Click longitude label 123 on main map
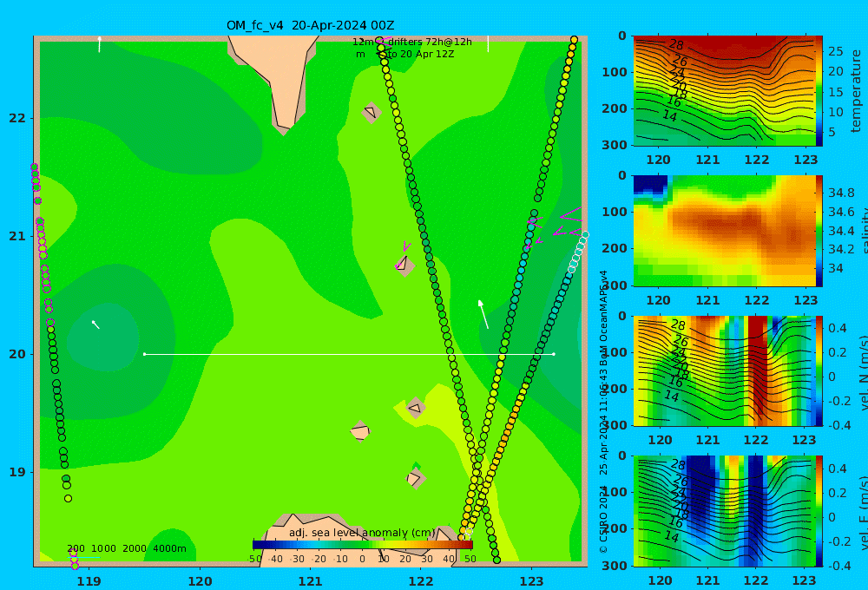Image resolution: width=868 pixels, height=590 pixels. pos(531,581)
